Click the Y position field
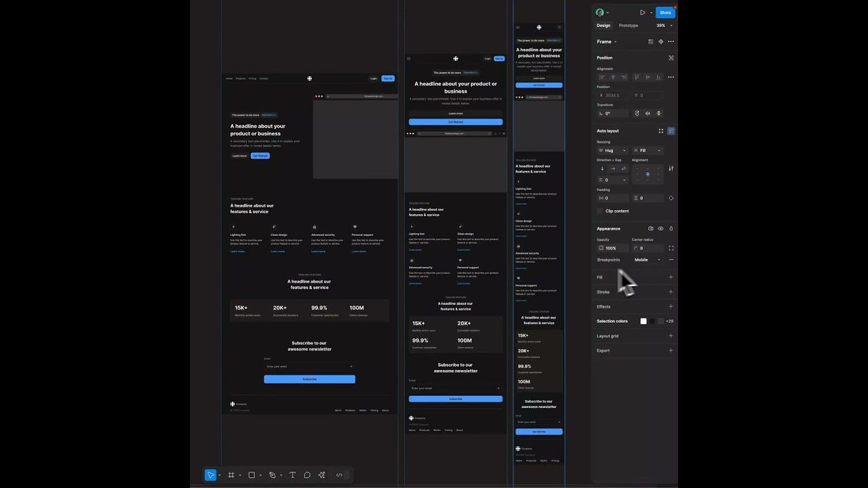The image size is (868, 488). (x=648, y=96)
